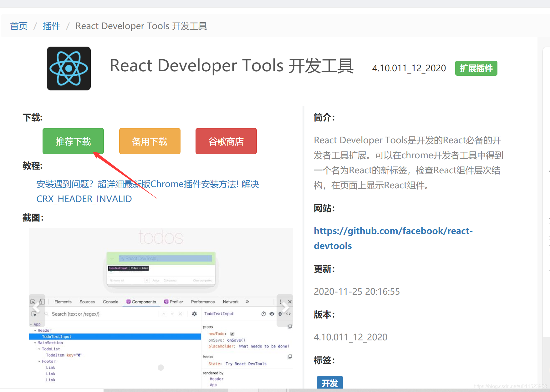The image size is (550, 392).
Task: Click version 4.10.011_12_2020 under 版本
Action: click(x=350, y=337)
